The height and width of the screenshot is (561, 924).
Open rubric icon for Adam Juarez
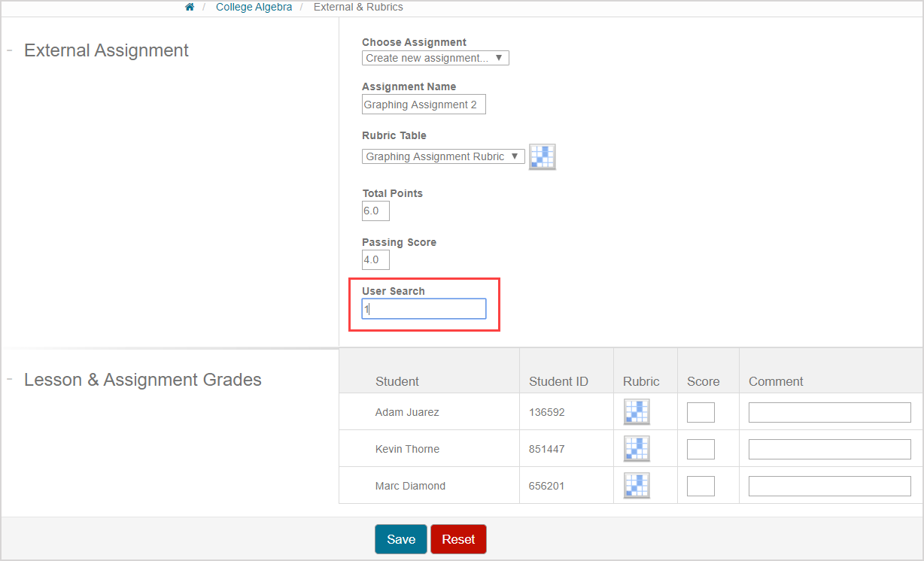pos(637,412)
